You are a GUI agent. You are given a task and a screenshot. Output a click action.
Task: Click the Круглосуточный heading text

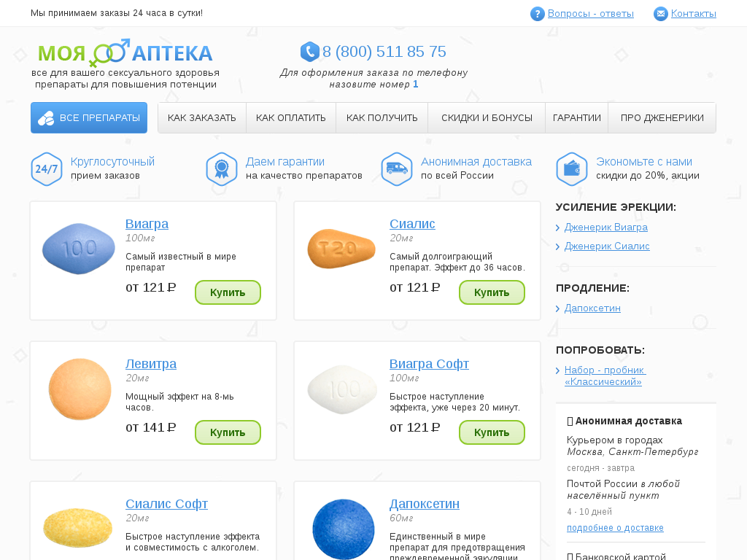[112, 161]
